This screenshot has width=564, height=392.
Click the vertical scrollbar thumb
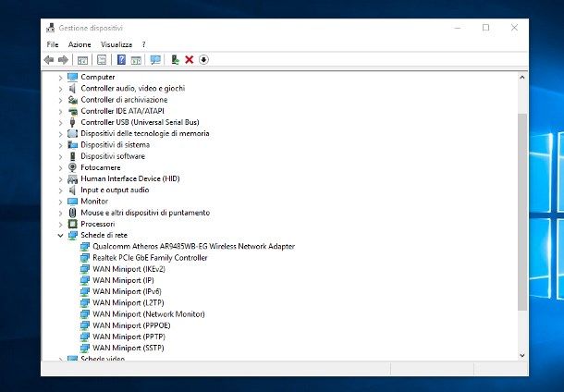click(522, 213)
